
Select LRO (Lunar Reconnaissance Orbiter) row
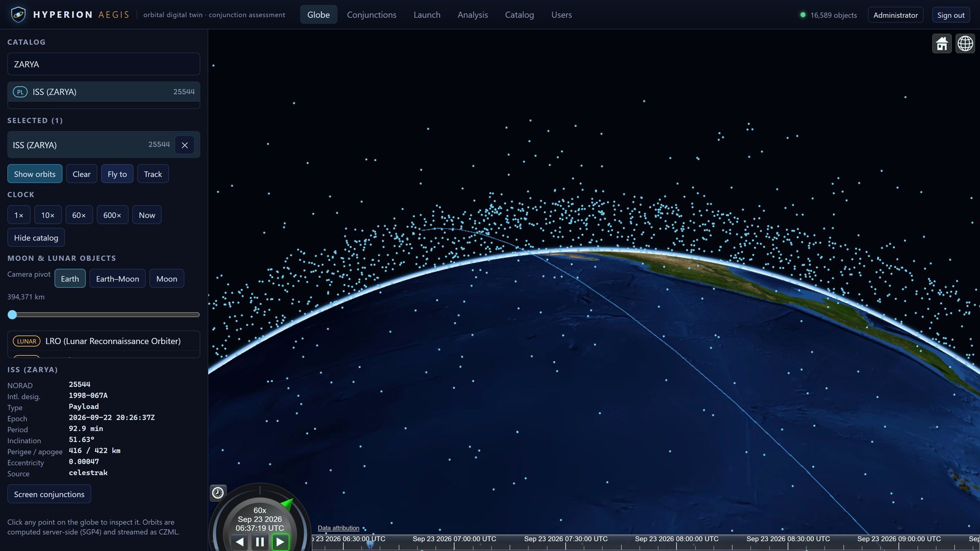click(104, 341)
